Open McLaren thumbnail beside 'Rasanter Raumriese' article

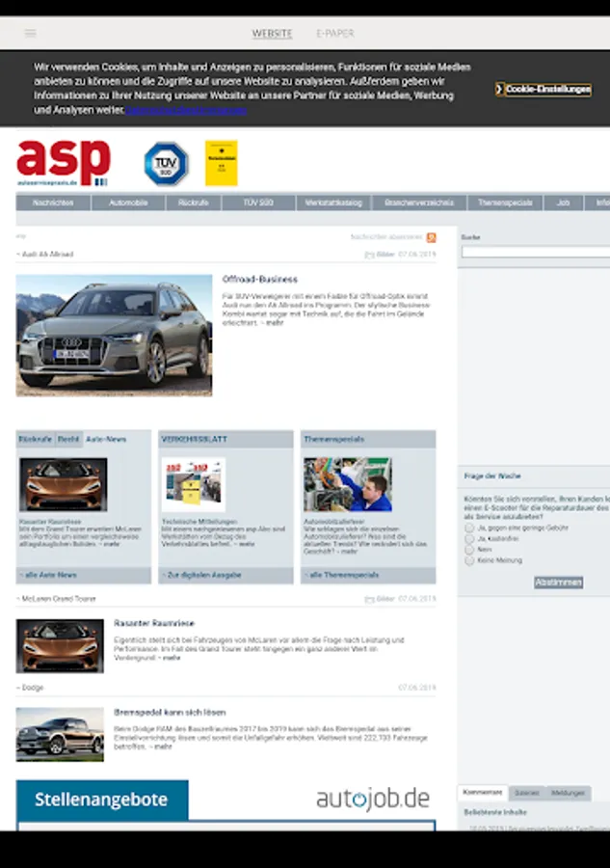[60, 646]
